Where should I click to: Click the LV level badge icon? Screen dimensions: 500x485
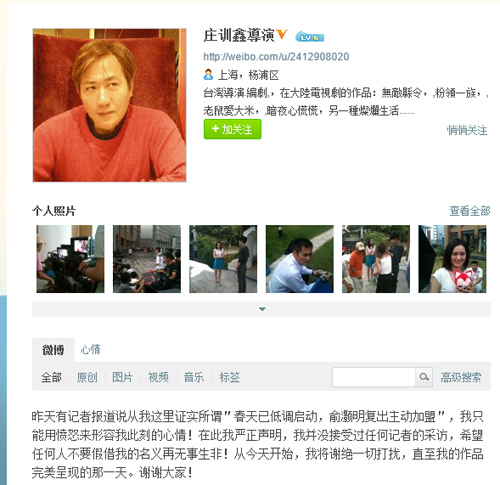point(310,37)
